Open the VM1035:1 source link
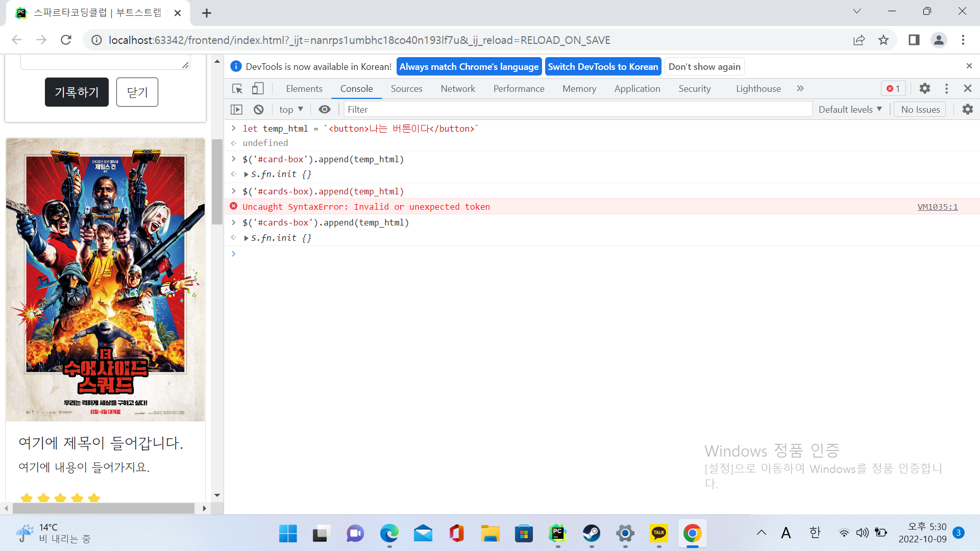Screen dimensions: 980x551 click(938, 207)
